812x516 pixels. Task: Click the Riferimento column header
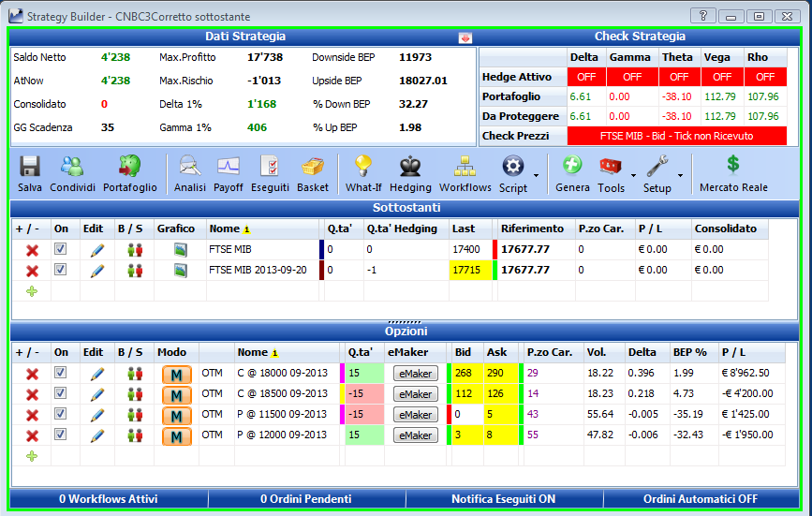[532, 229]
